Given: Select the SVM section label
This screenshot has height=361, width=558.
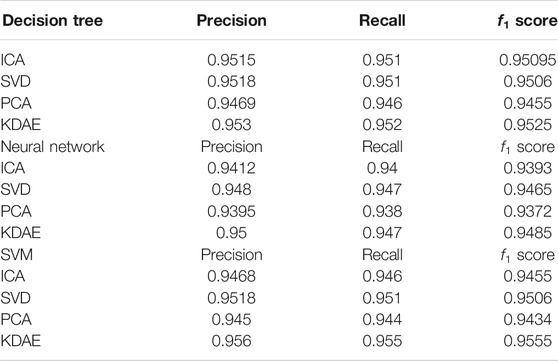Looking at the screenshot, I should (16, 255).
